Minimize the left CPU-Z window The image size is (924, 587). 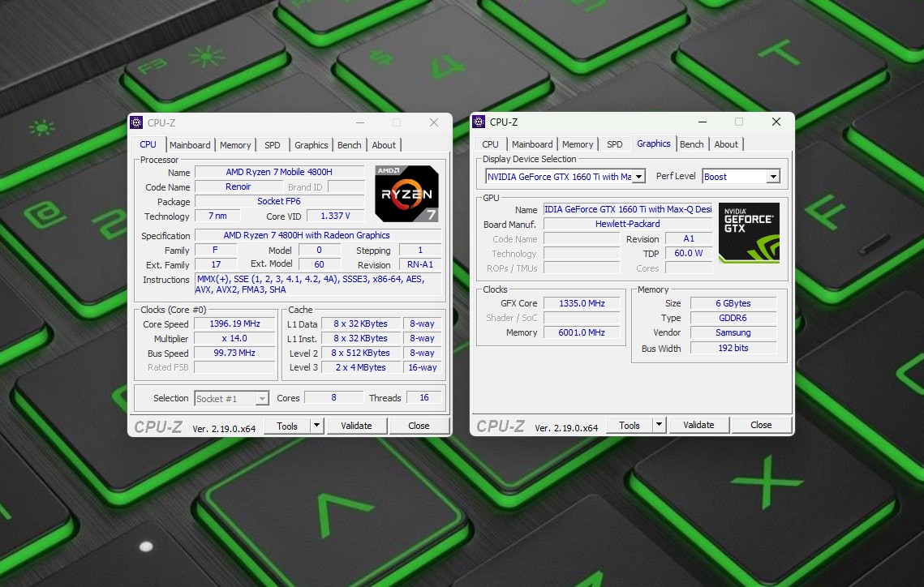[x=360, y=122]
